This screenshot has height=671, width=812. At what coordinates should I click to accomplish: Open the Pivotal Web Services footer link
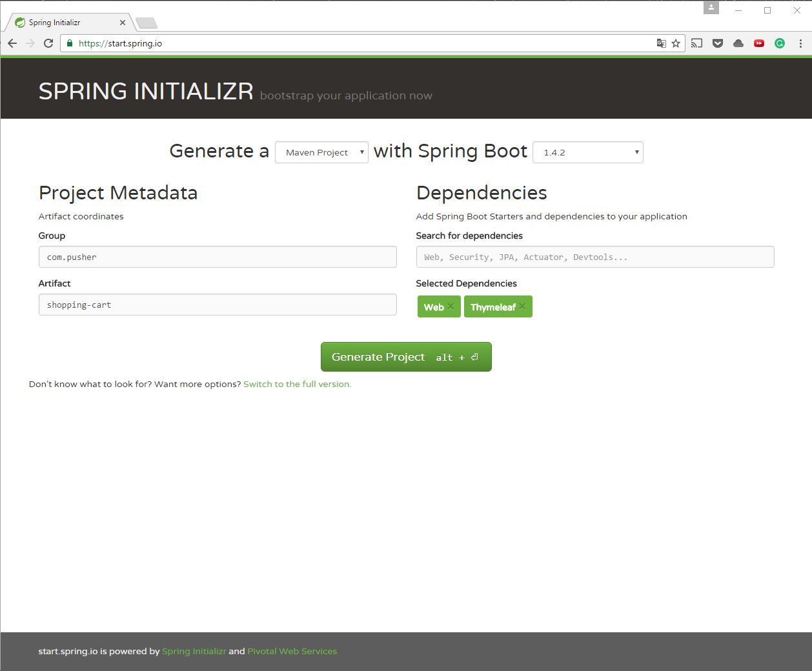tap(292, 651)
